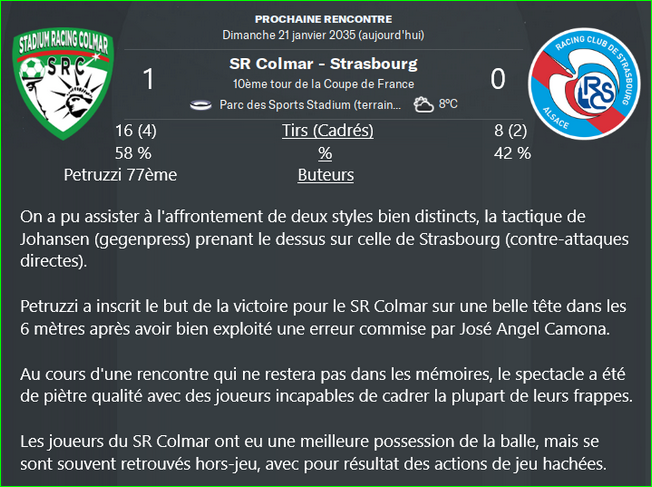This screenshot has height=487, width=652.
Task: Click Strasbourg's 8 (2) shots stat
Action: coord(511,131)
